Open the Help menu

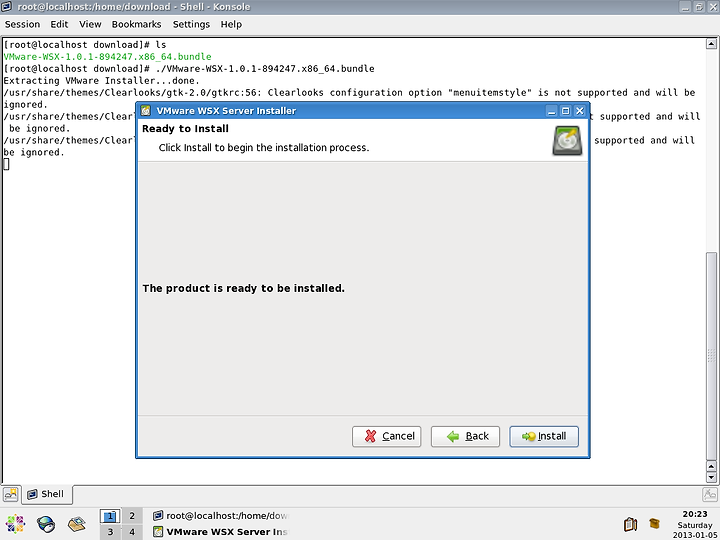231,24
